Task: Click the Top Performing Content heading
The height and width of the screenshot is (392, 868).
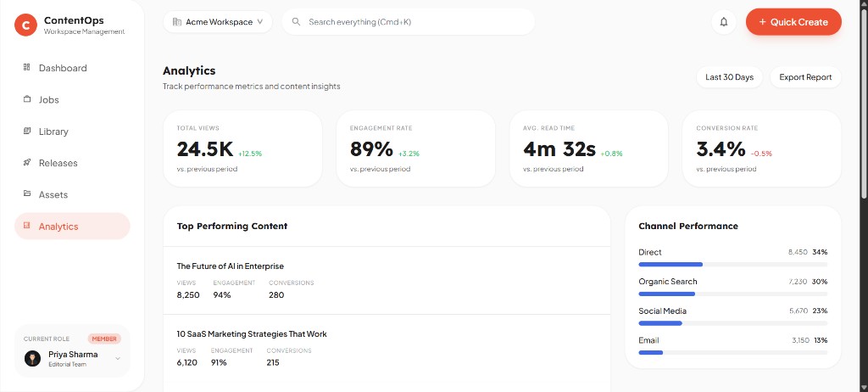Action: click(x=232, y=227)
